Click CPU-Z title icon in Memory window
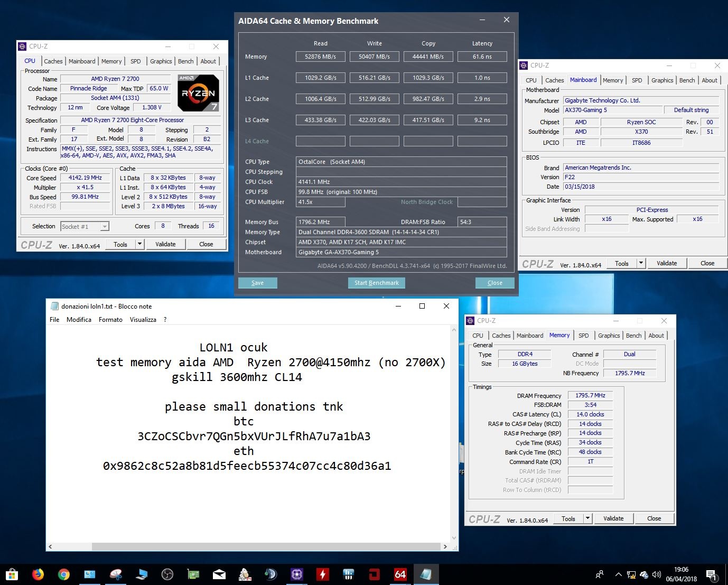 pos(470,321)
